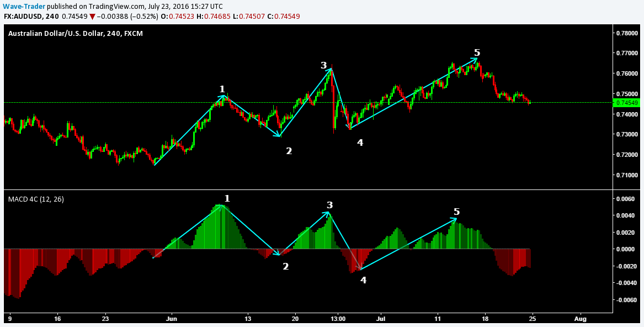This screenshot has height=327, width=644.
Task: Click the 0.74000 price axis label
Action: (x=627, y=114)
